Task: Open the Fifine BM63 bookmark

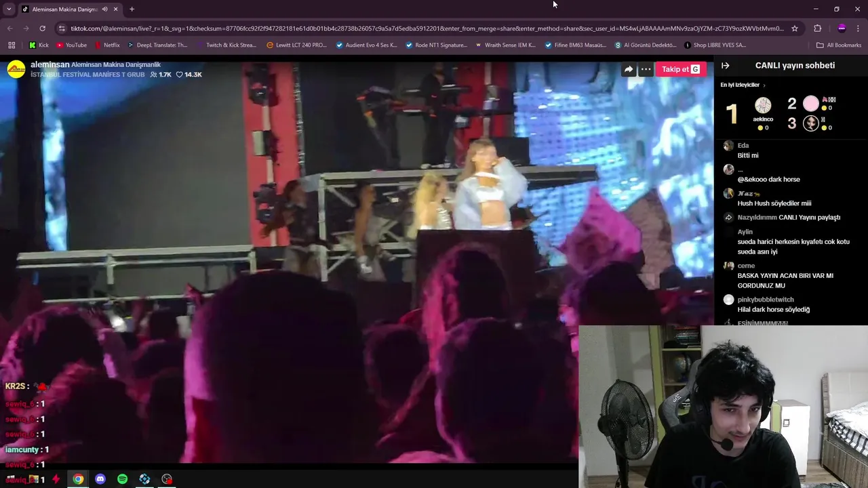Action: click(x=576, y=45)
